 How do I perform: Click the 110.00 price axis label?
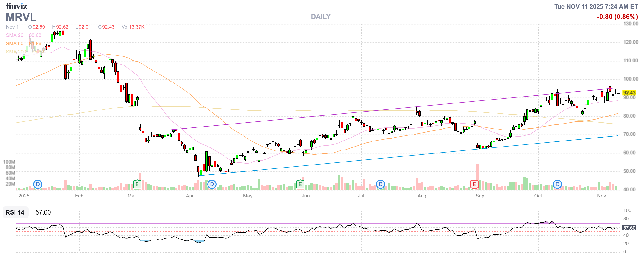click(630, 61)
